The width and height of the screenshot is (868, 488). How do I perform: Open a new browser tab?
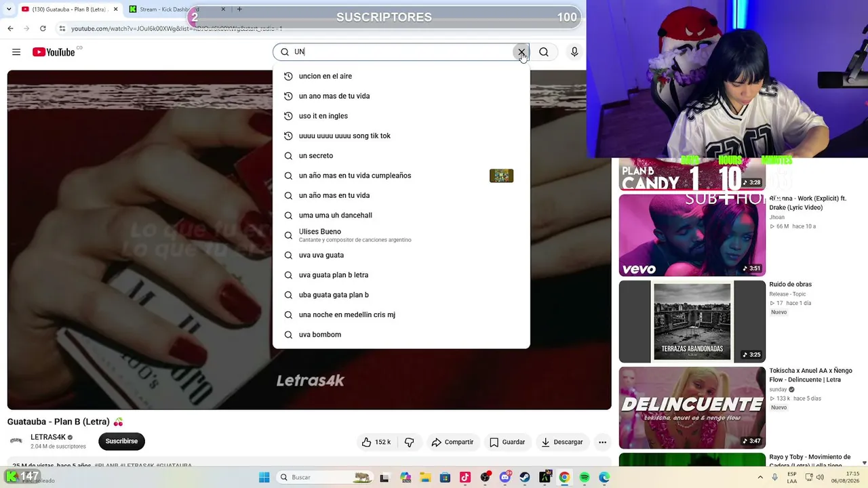click(239, 9)
